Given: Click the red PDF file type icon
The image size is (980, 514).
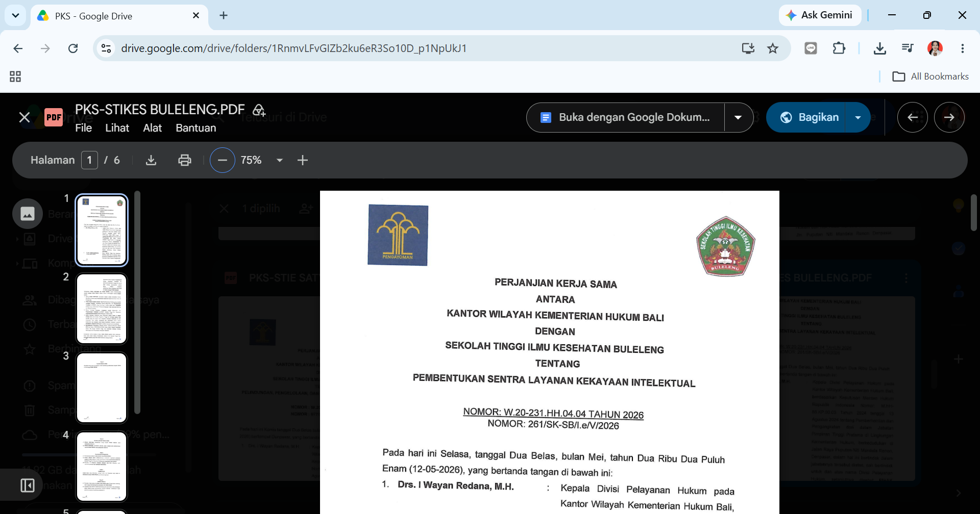Looking at the screenshot, I should point(54,117).
